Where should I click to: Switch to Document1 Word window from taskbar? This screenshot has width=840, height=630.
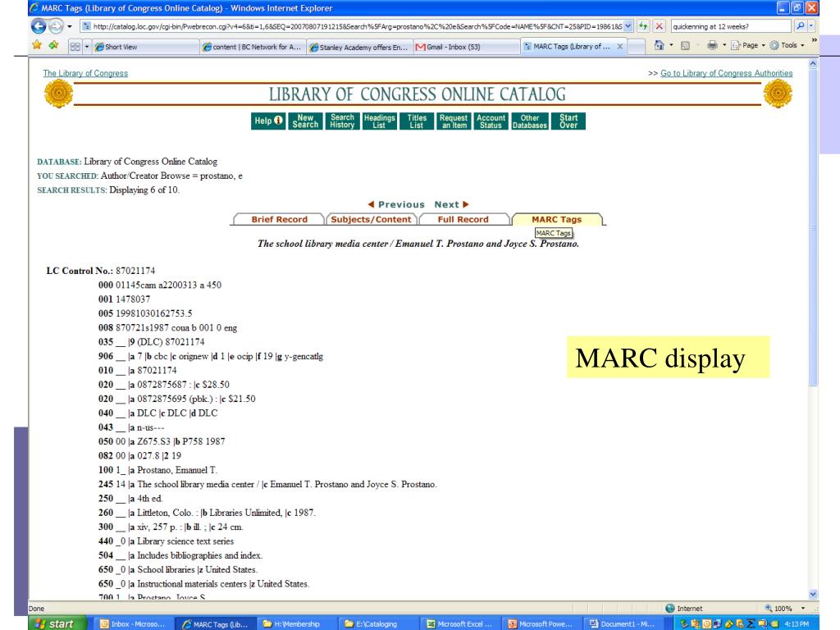click(623, 624)
